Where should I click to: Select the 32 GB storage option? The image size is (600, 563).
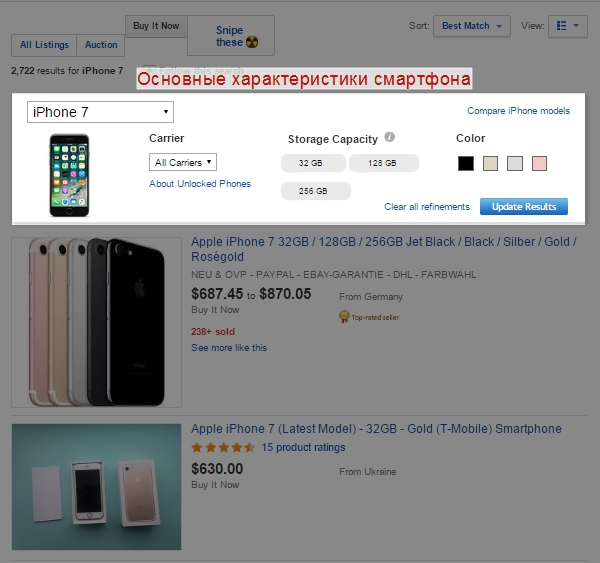[x=315, y=163]
